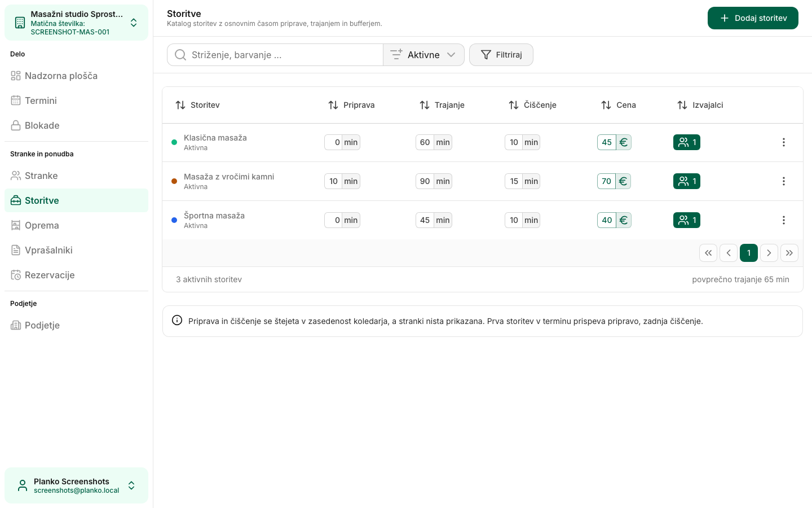Click the providers badge for Športna masaža
The width and height of the screenshot is (812, 508).
[x=687, y=220]
